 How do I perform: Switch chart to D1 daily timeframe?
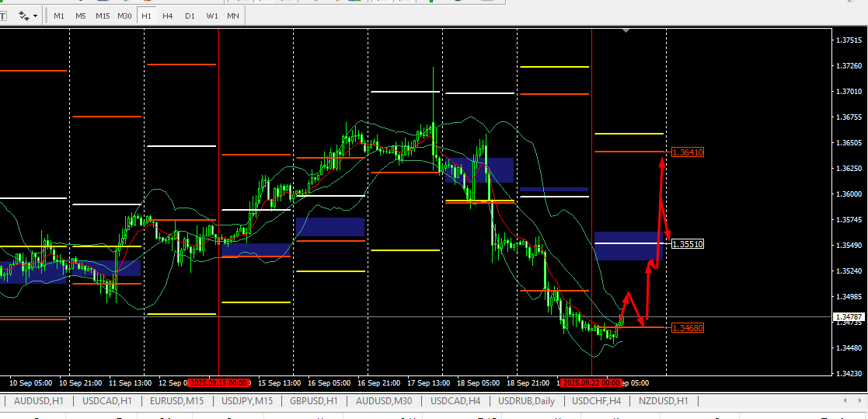pyautogui.click(x=190, y=16)
